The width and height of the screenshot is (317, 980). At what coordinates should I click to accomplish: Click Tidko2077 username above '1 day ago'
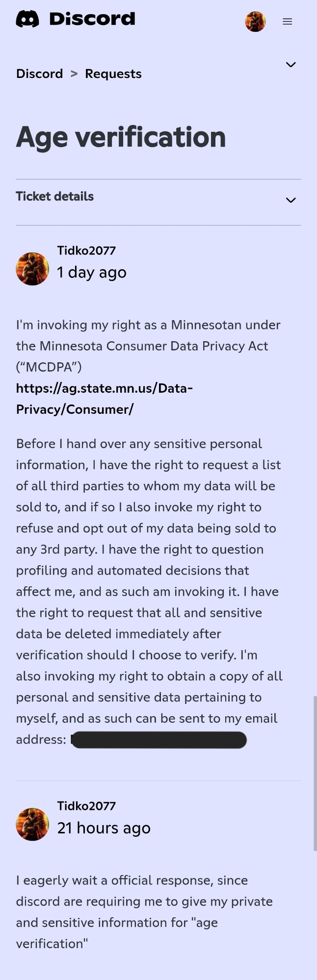point(86,251)
